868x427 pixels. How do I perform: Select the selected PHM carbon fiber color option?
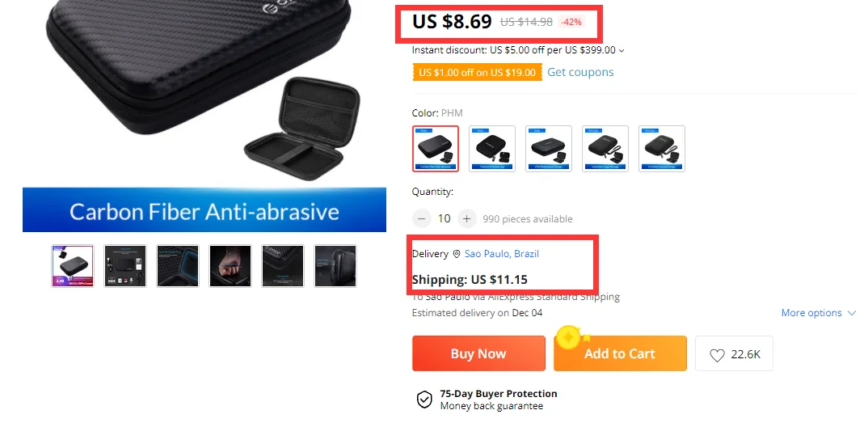435,149
